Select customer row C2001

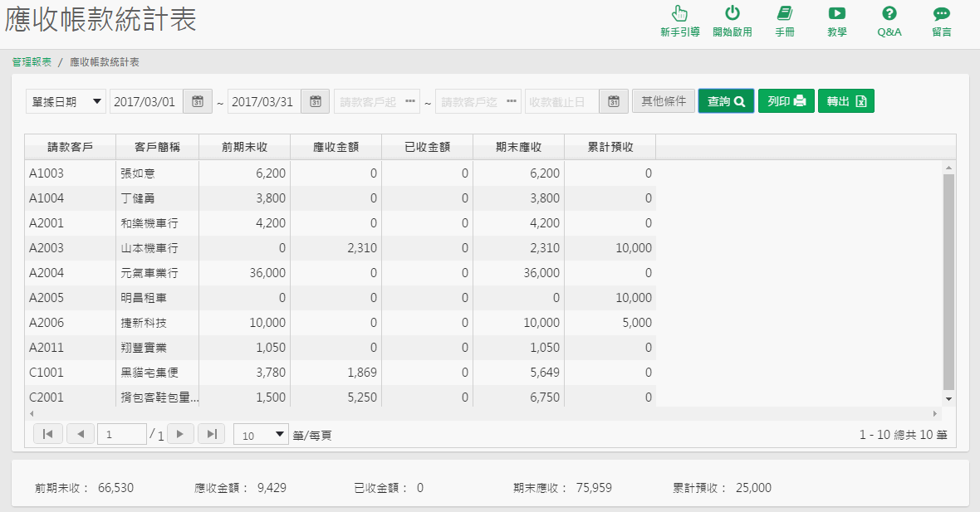340,397
